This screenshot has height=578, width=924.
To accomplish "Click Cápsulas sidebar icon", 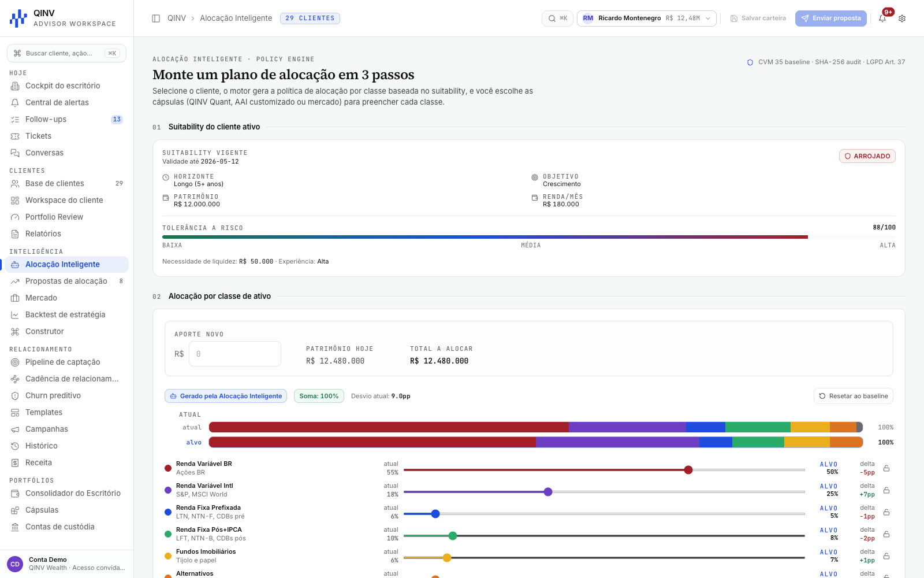I will 15,510.
